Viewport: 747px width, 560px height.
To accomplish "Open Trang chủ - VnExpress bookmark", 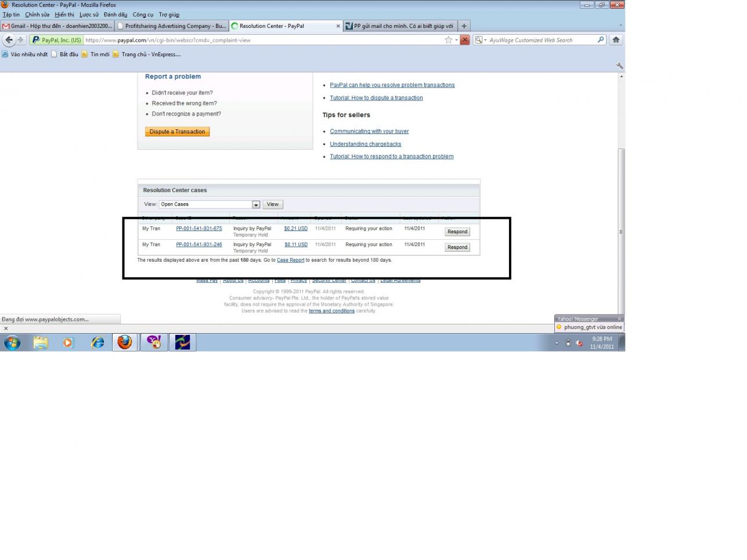I will [147, 54].
